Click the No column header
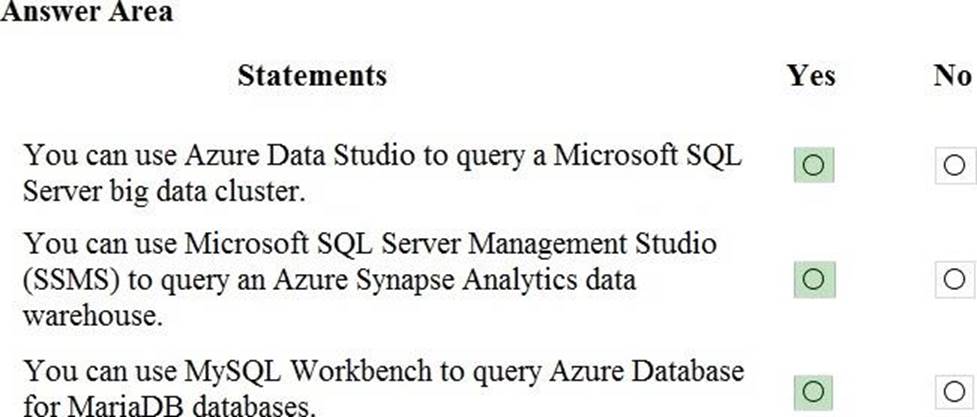This screenshot has width=977, height=417. click(952, 76)
